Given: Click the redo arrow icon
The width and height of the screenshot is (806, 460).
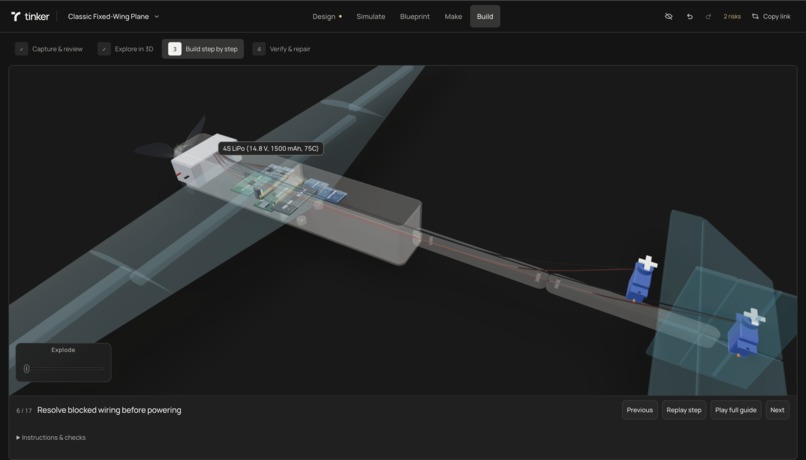Looking at the screenshot, I should (708, 16).
